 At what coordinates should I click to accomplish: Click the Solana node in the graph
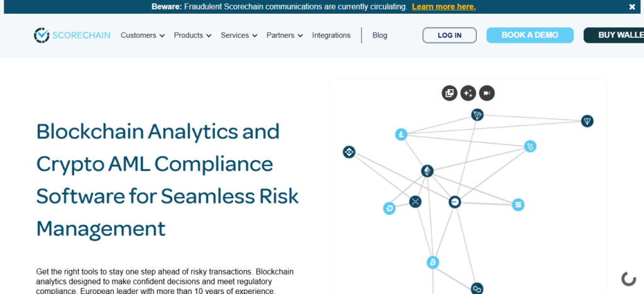pyautogui.click(x=518, y=205)
